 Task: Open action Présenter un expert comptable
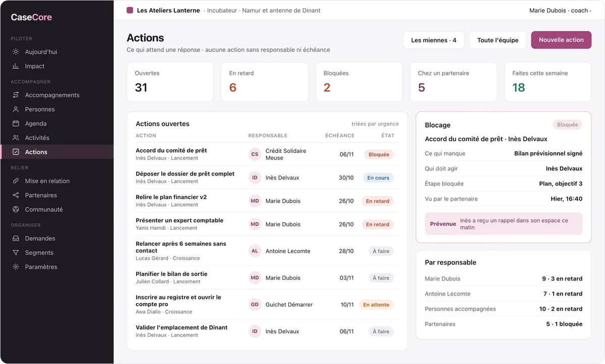point(267,224)
